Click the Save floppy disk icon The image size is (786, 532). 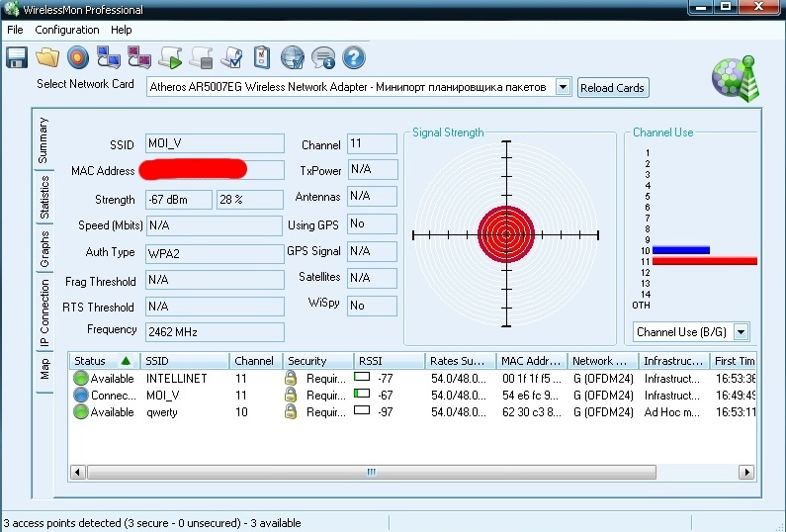[x=17, y=57]
